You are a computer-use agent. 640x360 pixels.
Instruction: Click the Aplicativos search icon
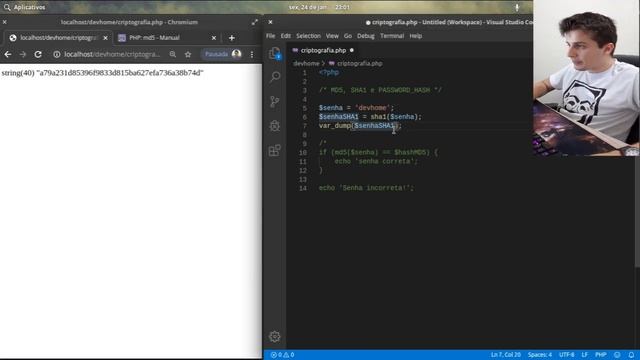click(7, 7)
